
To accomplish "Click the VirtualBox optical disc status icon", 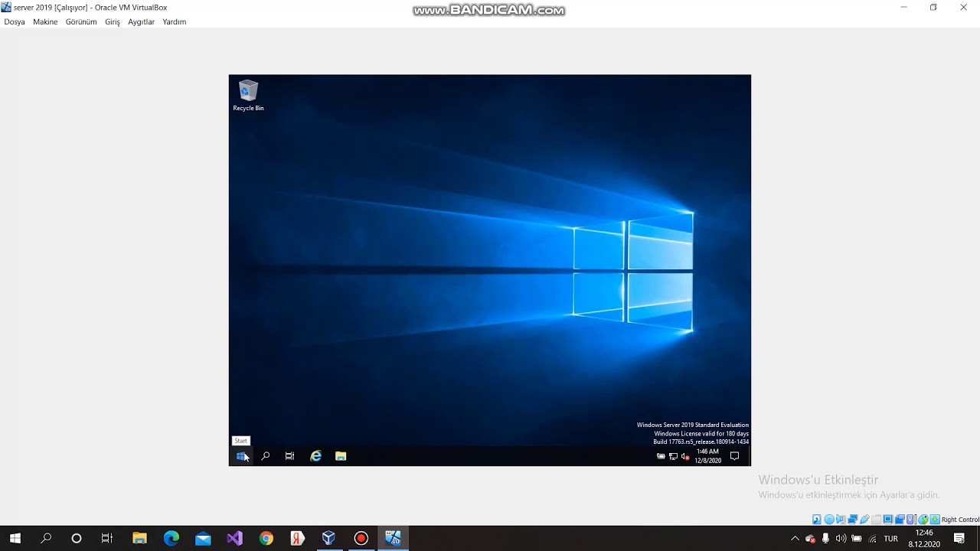I will click(x=829, y=520).
